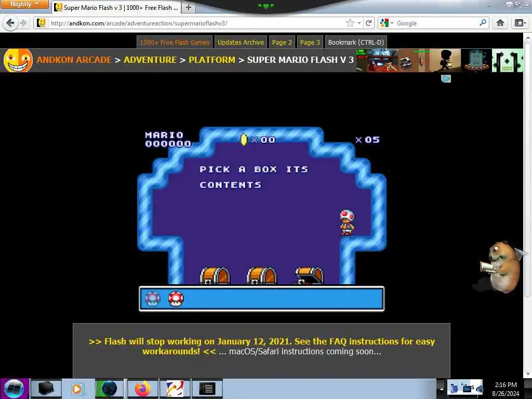Open the media player taskbar icon
This screenshot has height=399, width=532.
[x=77, y=389]
